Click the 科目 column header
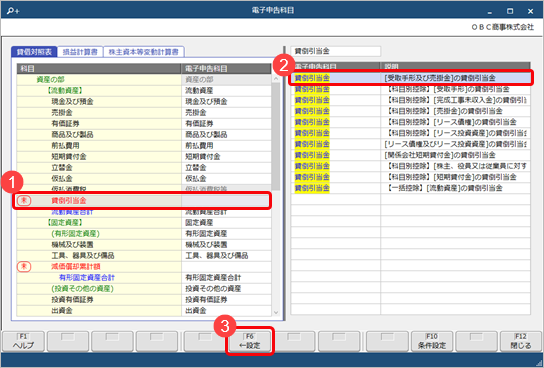Viewport: 544px width, 368px height. (x=99, y=69)
